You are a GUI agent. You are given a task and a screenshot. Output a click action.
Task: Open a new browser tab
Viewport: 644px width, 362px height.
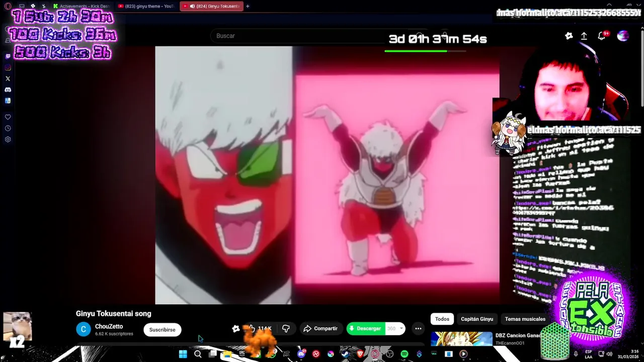[x=248, y=6]
